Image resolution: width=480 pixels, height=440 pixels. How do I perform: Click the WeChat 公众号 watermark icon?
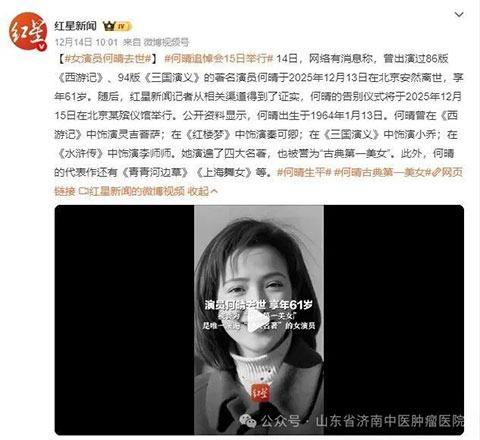248,421
